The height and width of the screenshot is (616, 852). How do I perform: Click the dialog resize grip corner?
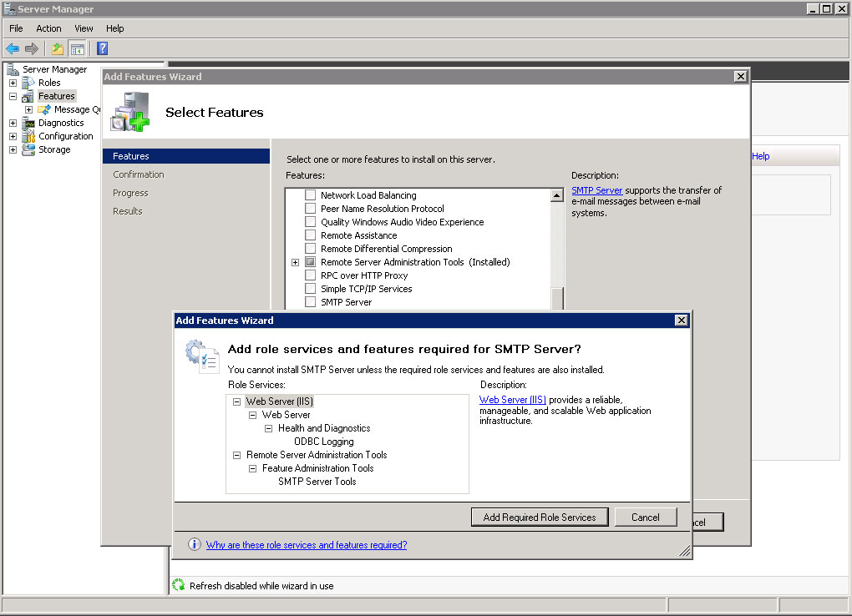tap(685, 552)
